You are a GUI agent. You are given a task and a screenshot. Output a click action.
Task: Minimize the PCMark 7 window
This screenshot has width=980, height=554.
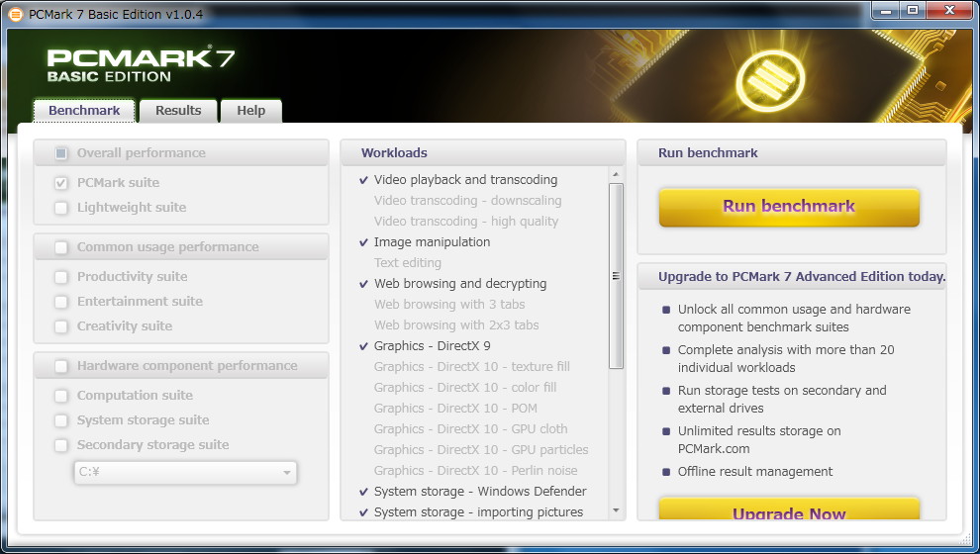click(x=886, y=10)
